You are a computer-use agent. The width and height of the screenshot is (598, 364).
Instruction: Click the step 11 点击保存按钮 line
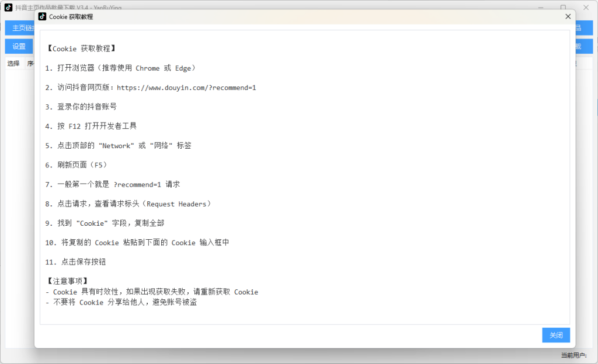(75, 262)
